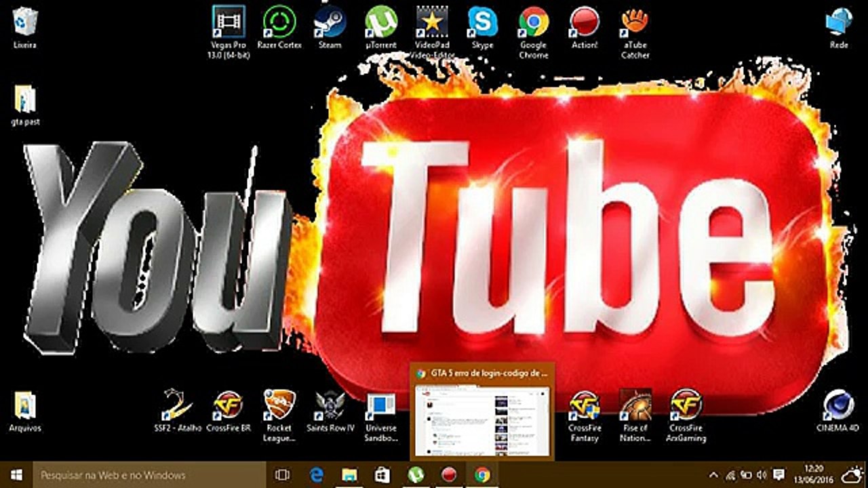Screen dimensions: 868x488
Task: Select the gta past folder
Action: tap(25, 106)
